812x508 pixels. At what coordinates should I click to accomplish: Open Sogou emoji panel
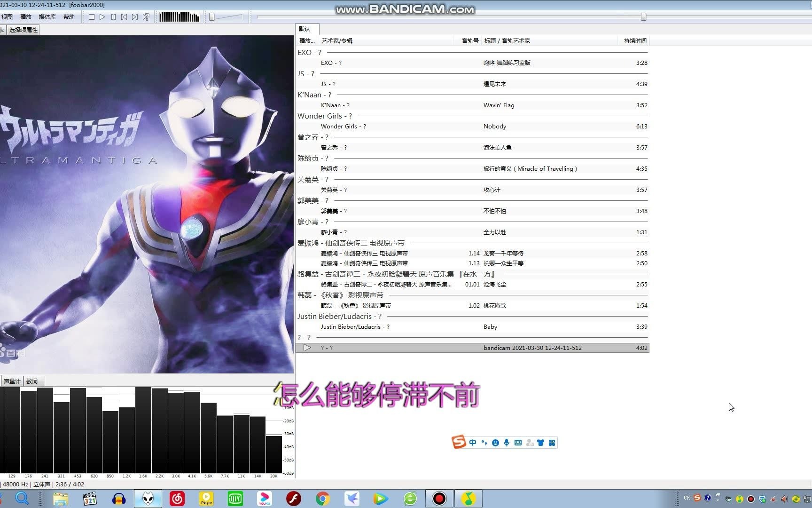click(495, 443)
